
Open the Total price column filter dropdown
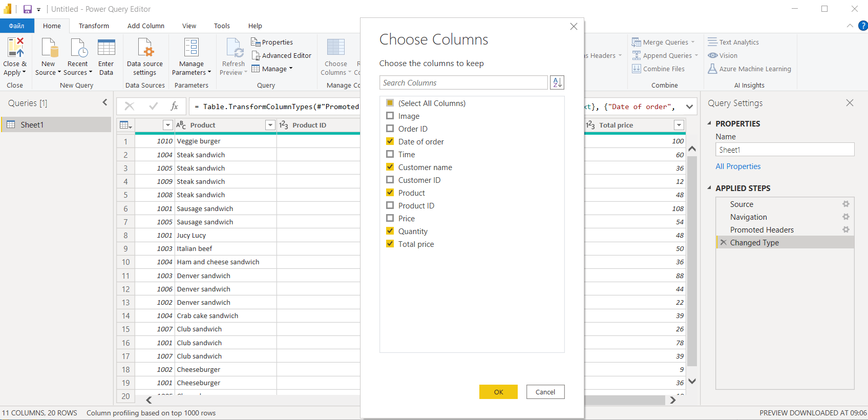click(679, 125)
